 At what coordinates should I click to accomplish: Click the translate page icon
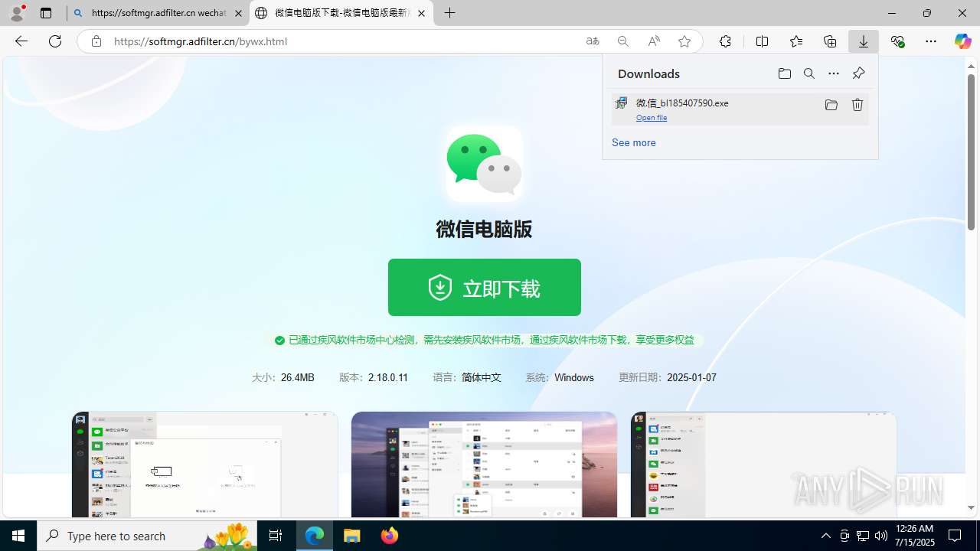pos(593,41)
